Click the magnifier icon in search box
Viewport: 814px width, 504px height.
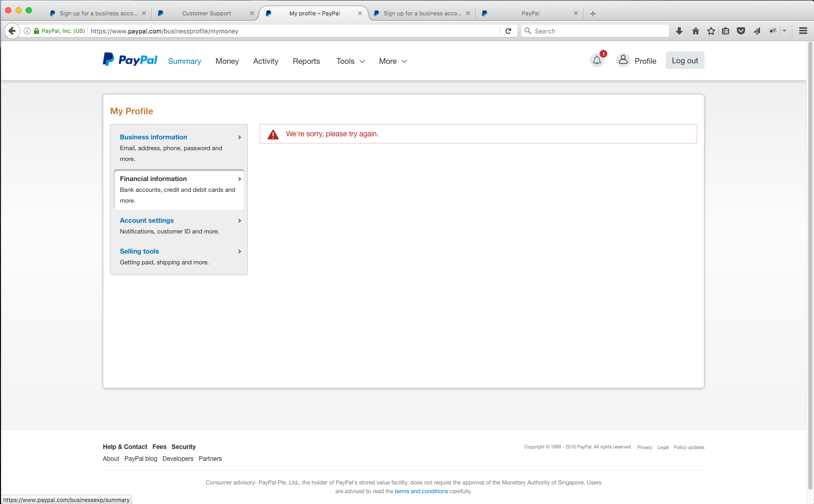528,31
